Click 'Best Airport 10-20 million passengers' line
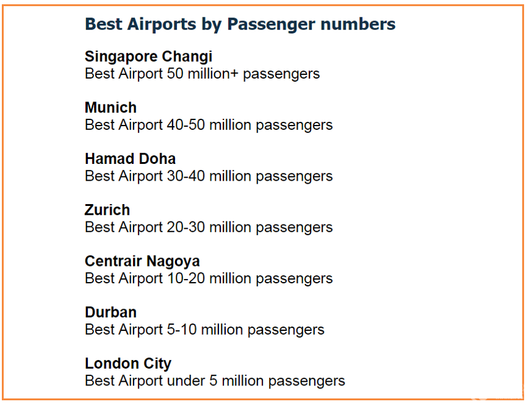Screen dimensions: 532x407 click(x=208, y=279)
